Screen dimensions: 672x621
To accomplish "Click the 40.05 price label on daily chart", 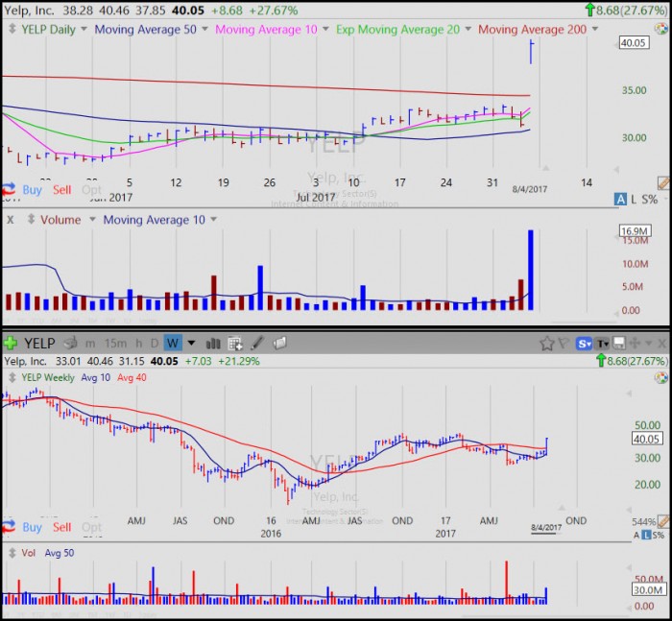I will pyautogui.click(x=635, y=43).
